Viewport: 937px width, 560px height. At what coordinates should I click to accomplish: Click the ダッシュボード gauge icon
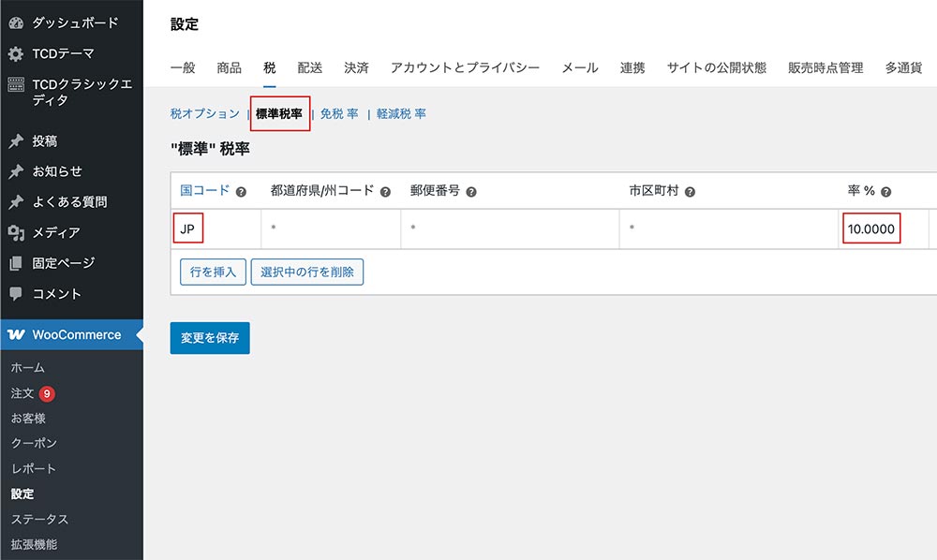point(16,22)
